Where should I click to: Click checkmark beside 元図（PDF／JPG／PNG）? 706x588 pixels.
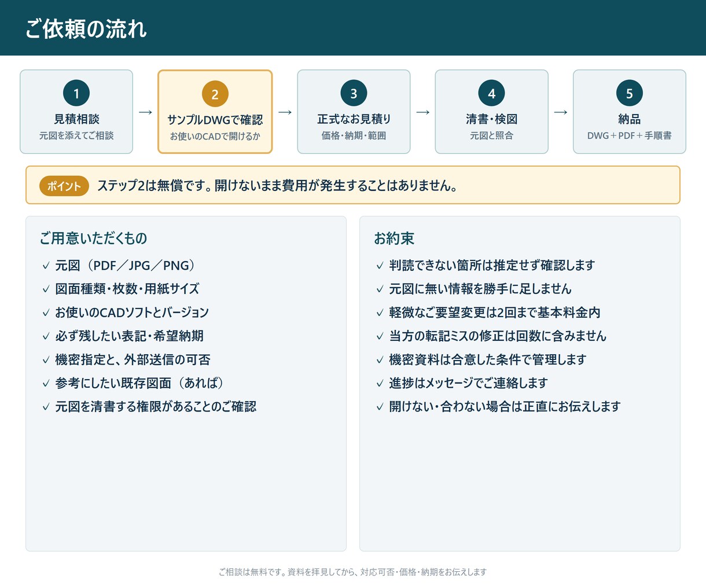click(46, 266)
